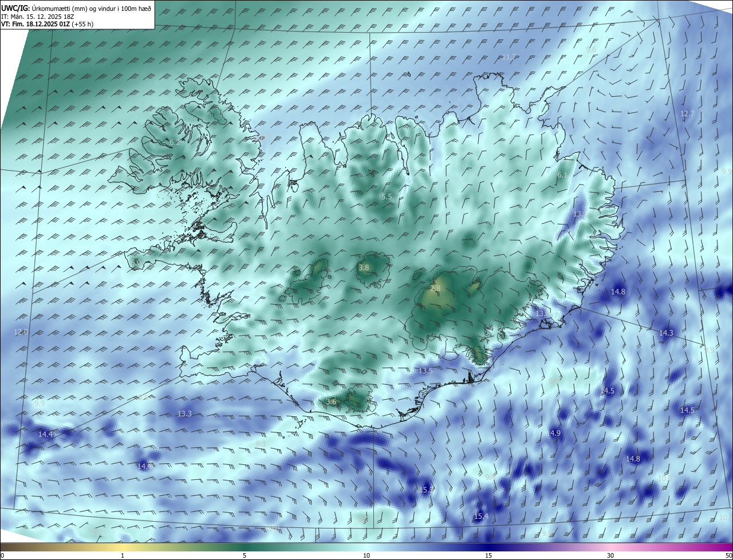
Task: Click the 15.4 value label
Action: tap(481, 516)
